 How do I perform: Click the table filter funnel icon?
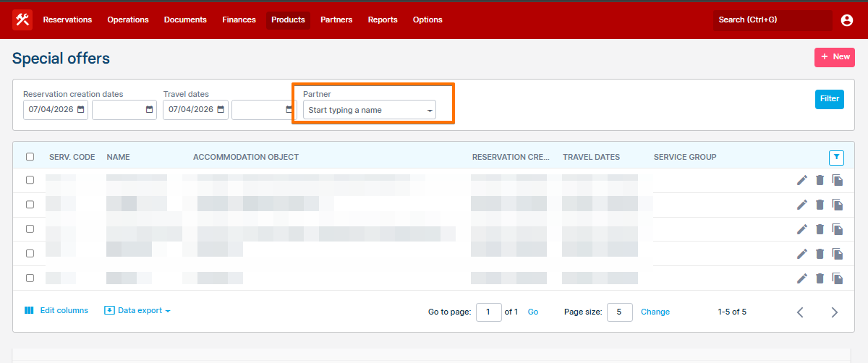coord(836,157)
